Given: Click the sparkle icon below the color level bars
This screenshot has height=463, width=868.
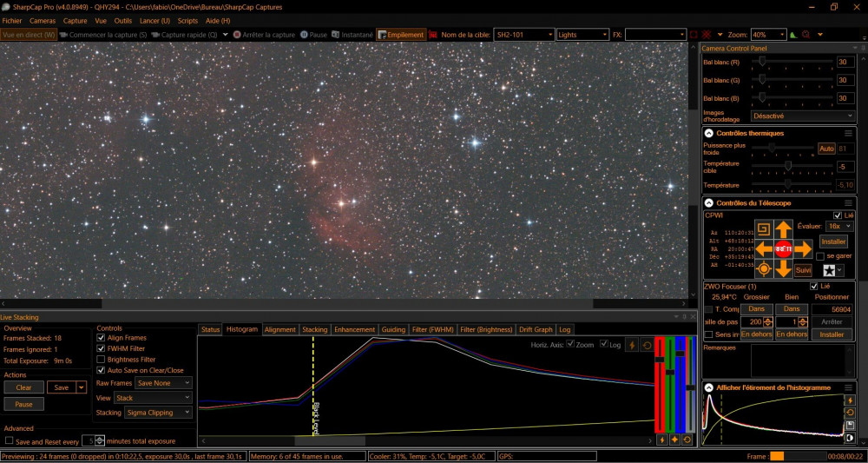Looking at the screenshot, I should [x=674, y=440].
